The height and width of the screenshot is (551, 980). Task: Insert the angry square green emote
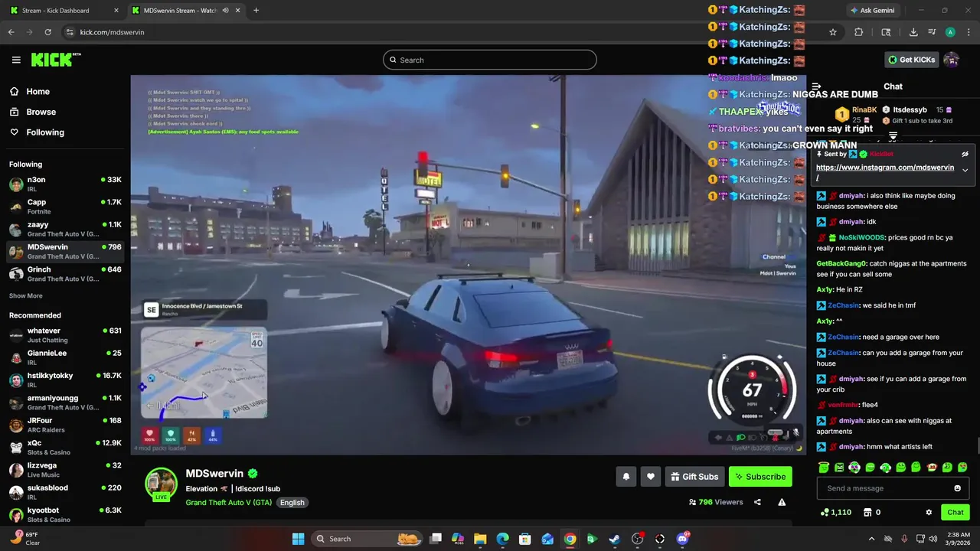pyautogui.click(x=839, y=468)
